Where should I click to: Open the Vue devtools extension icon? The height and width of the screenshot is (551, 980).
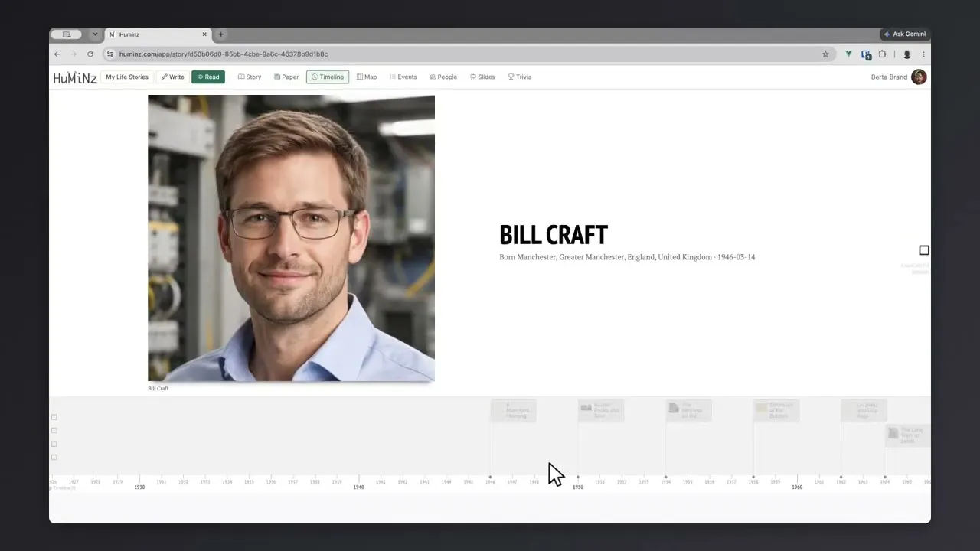(x=848, y=54)
